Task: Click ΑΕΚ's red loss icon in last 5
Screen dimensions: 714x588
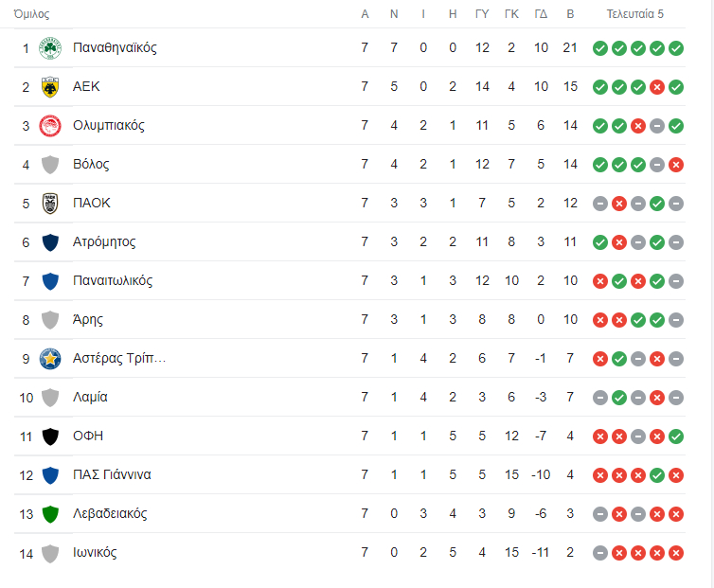Action: (656, 87)
